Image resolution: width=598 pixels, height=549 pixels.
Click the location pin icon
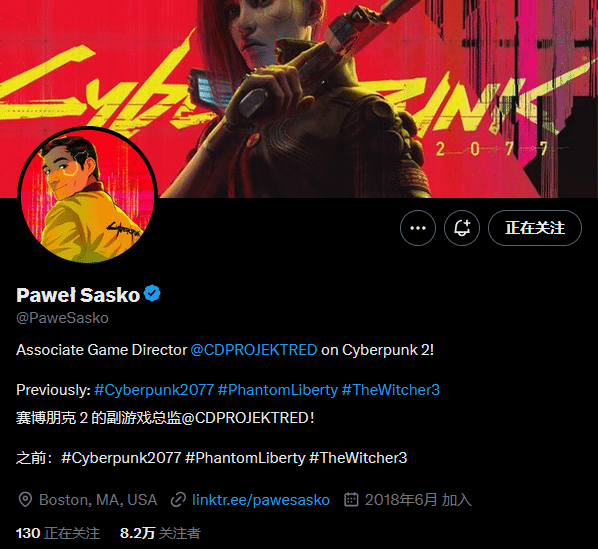25,499
